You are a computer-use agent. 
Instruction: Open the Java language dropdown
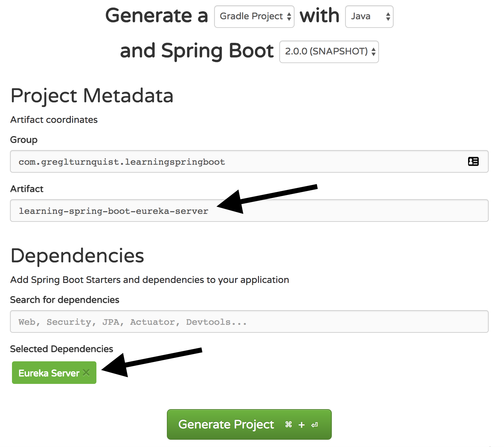point(369,17)
